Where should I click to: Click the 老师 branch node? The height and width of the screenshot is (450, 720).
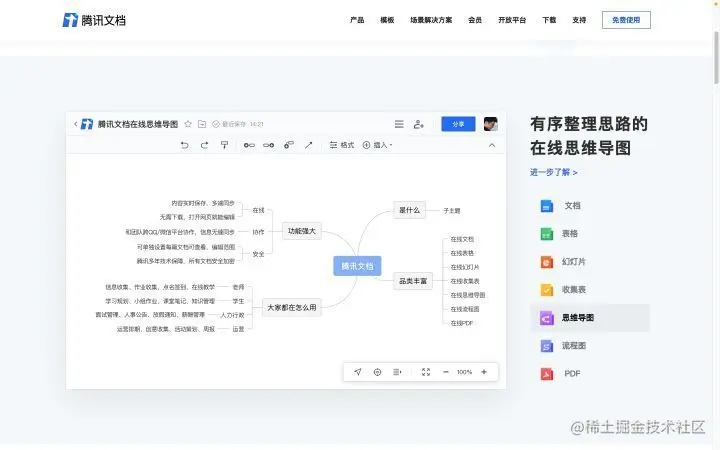(x=238, y=287)
